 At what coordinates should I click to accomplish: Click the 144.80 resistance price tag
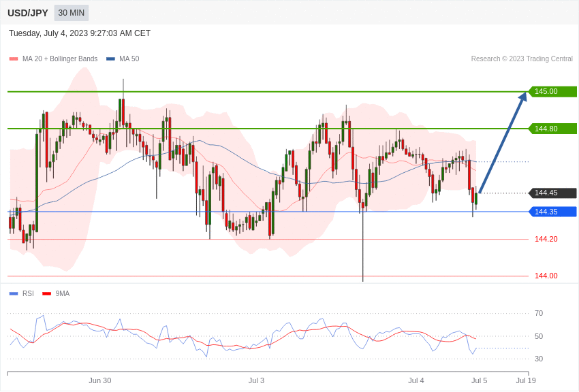coord(552,129)
